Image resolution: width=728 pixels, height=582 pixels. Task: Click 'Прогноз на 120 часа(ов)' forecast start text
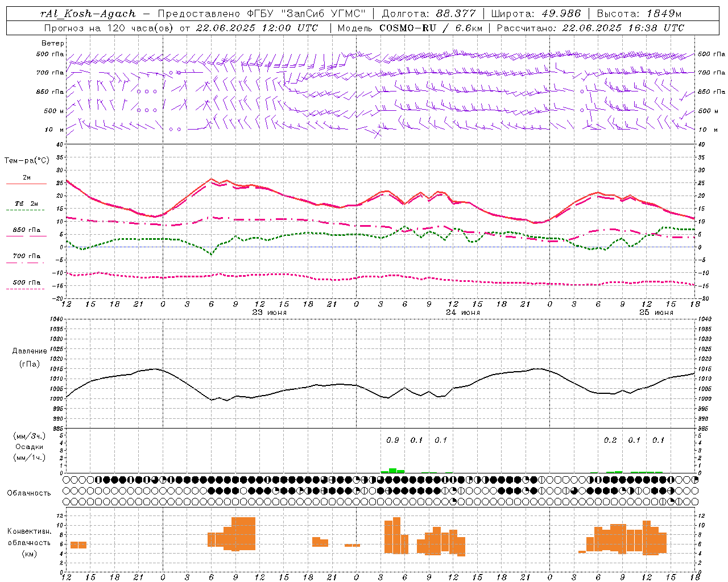coord(109,28)
